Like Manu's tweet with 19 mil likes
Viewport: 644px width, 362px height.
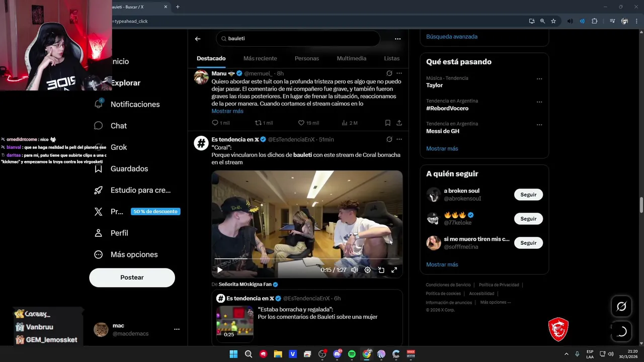(x=308, y=123)
